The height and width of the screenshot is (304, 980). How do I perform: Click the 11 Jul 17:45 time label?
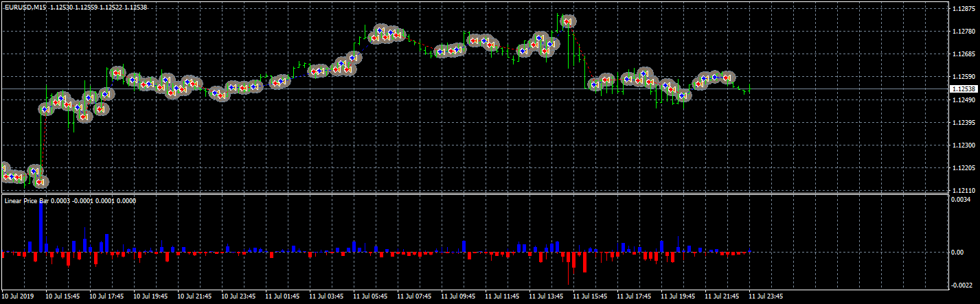pyautogui.click(x=634, y=296)
